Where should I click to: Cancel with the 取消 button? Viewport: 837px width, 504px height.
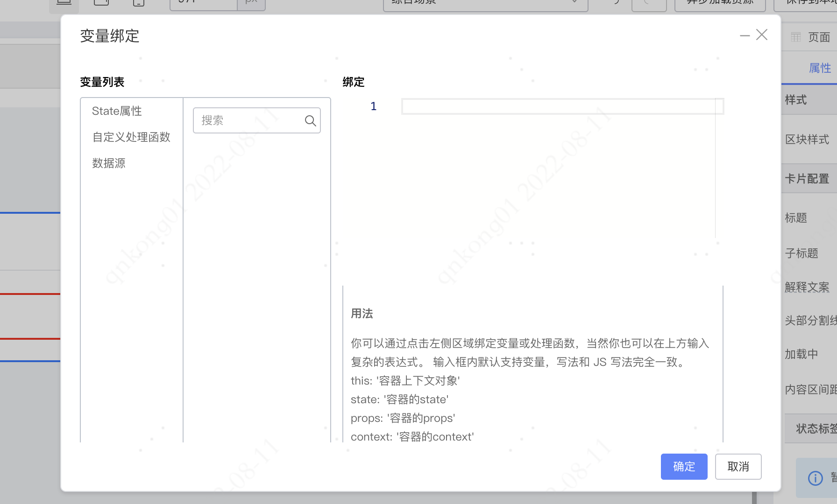738,467
